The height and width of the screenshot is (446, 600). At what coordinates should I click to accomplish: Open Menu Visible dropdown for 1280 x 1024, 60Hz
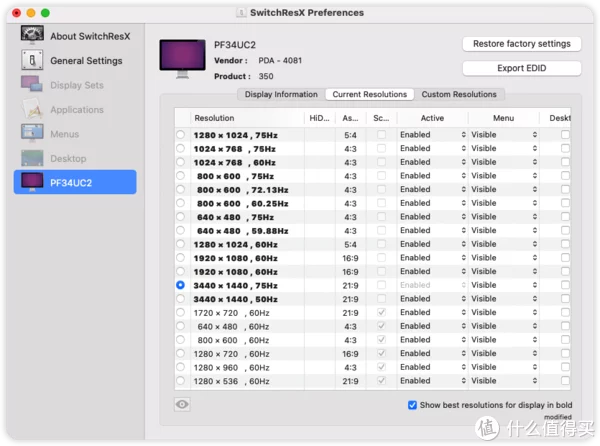tap(504, 244)
